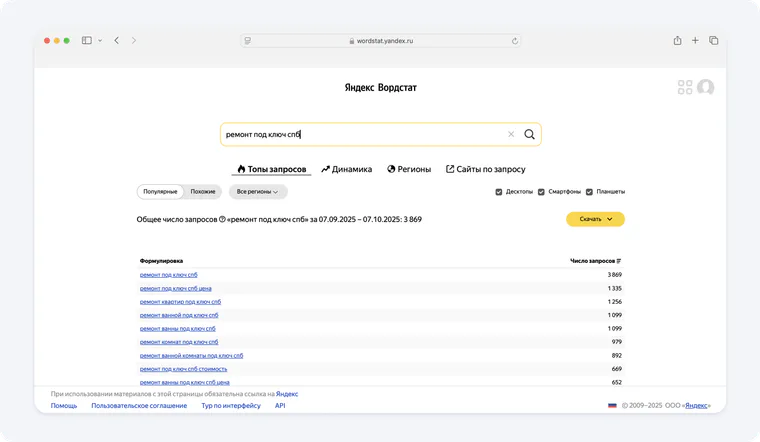Click the Яндекс Вордстат logo
Image resolution: width=760 pixels, height=442 pixels.
380,88
